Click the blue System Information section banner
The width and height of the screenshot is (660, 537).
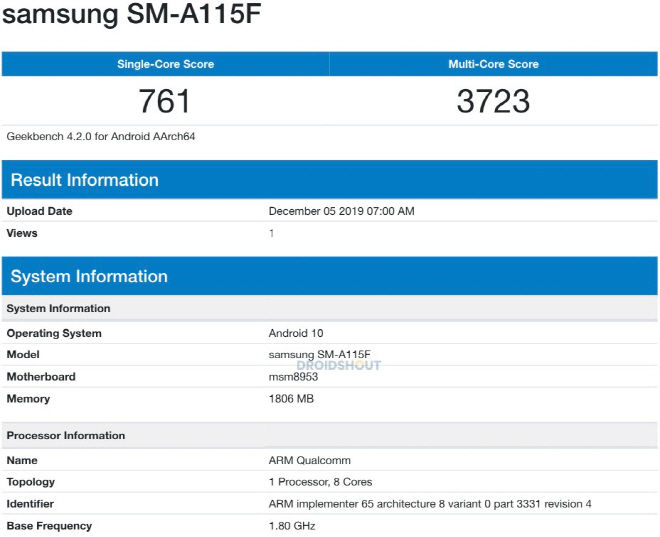[x=330, y=276]
